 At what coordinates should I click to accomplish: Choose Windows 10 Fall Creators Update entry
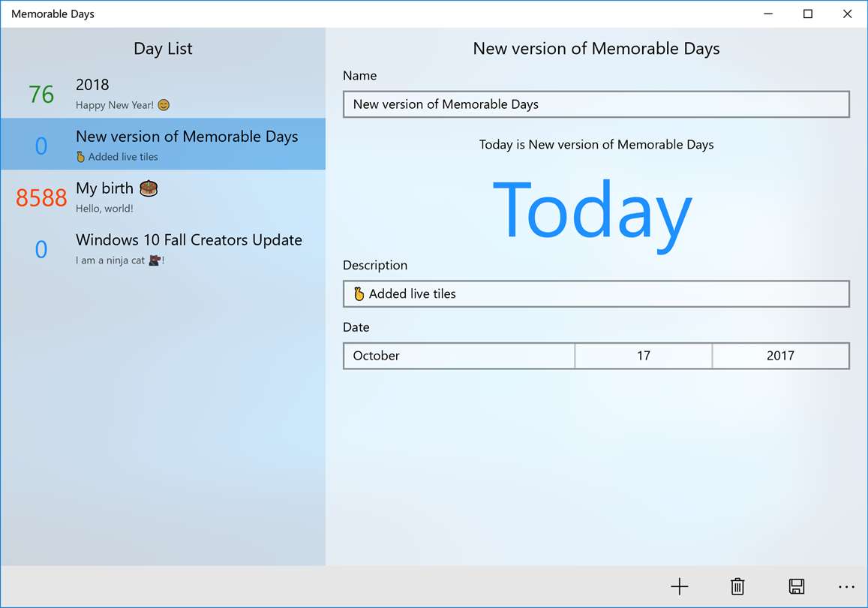click(x=163, y=248)
